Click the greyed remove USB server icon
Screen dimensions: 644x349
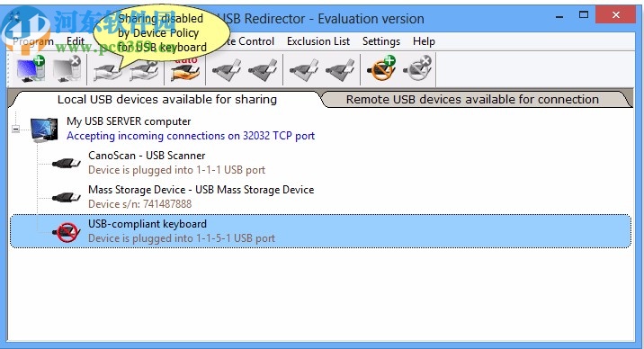67,69
